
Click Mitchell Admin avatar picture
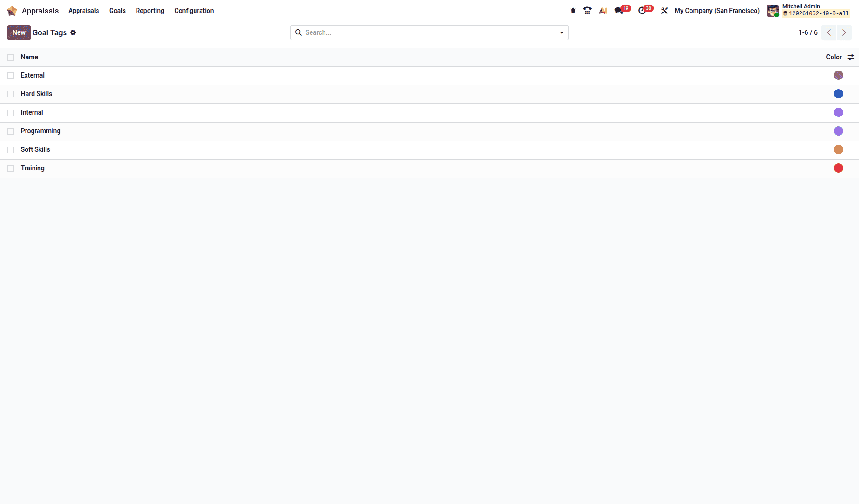point(773,11)
